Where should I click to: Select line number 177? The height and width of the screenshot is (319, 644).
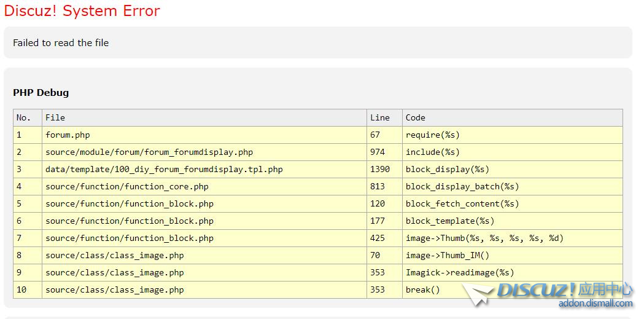tap(378, 221)
